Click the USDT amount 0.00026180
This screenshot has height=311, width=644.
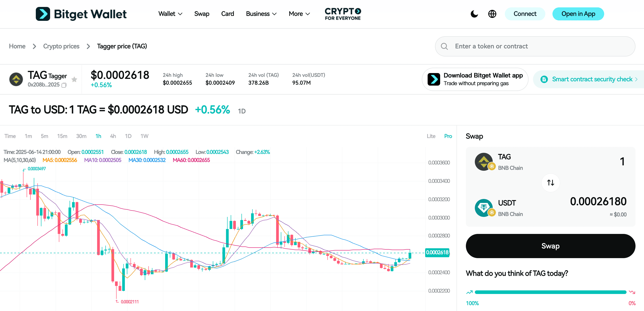click(598, 201)
